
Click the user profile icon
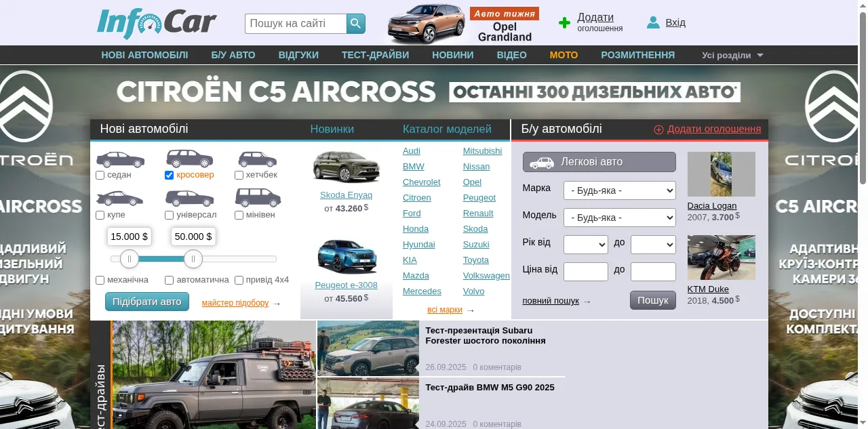(x=653, y=22)
